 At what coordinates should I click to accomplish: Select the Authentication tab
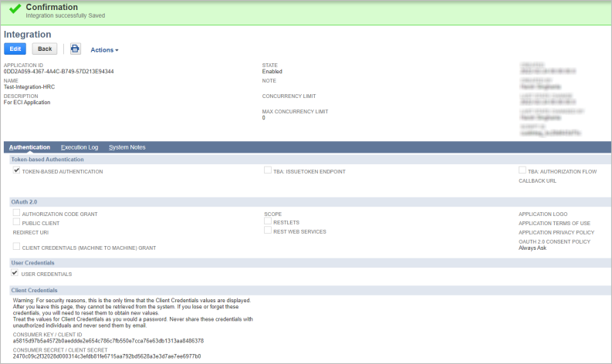pyautogui.click(x=29, y=147)
